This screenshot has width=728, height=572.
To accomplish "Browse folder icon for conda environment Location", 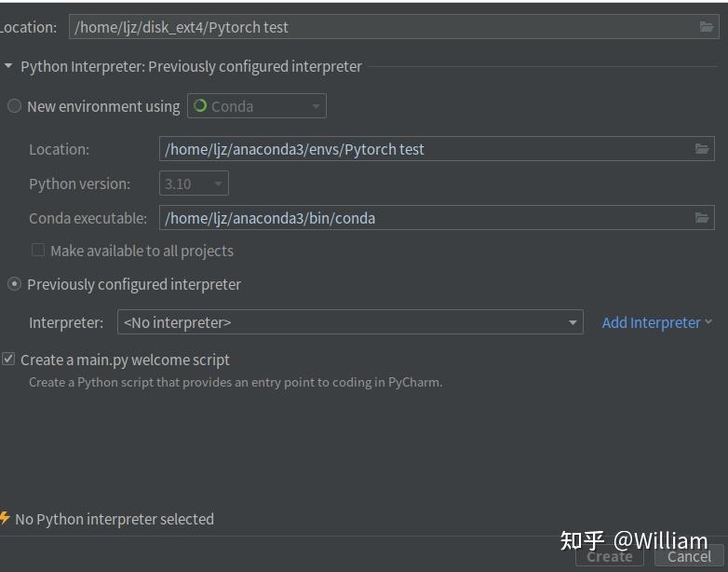I will [702, 149].
